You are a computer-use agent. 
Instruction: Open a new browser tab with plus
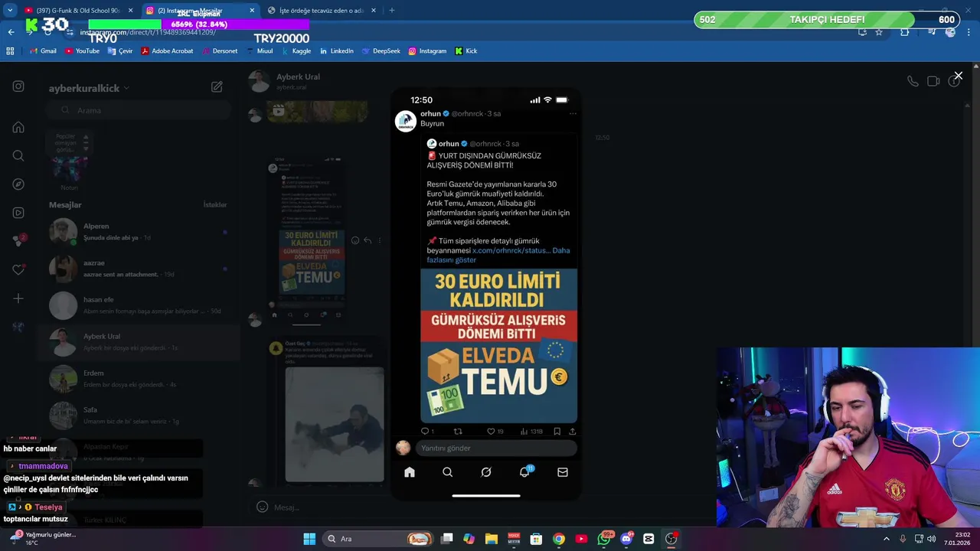(392, 10)
